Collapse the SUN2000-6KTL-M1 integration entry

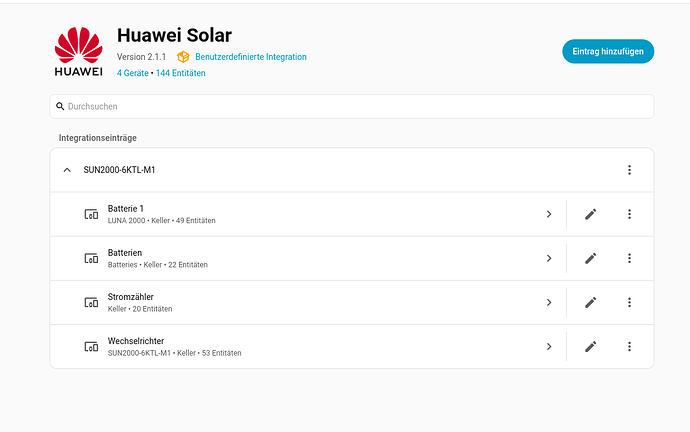pyautogui.click(x=67, y=170)
